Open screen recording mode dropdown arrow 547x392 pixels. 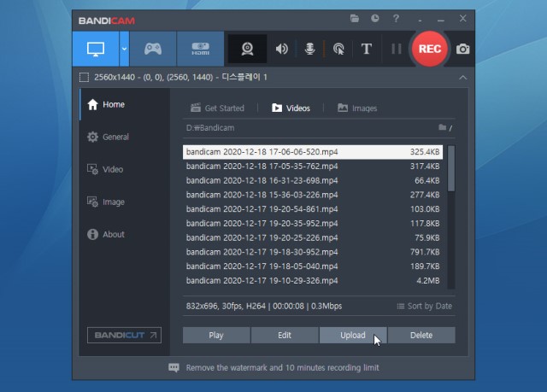[x=124, y=49]
